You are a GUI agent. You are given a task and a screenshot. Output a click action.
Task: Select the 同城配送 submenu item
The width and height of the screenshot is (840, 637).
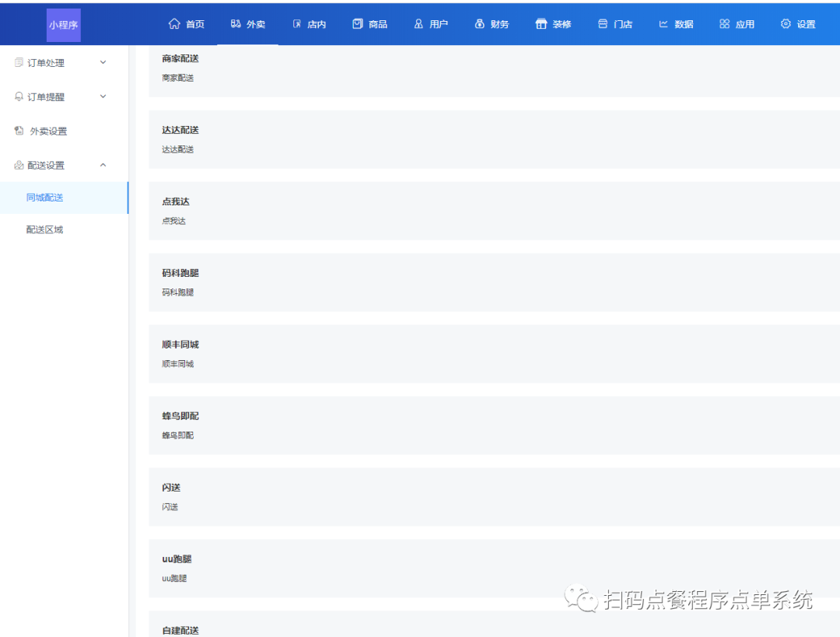point(65,198)
